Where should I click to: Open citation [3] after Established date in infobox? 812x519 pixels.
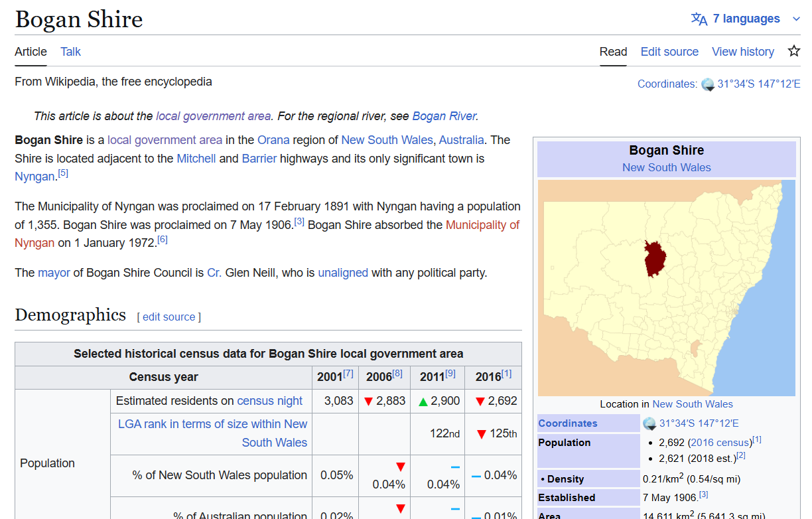point(704,494)
